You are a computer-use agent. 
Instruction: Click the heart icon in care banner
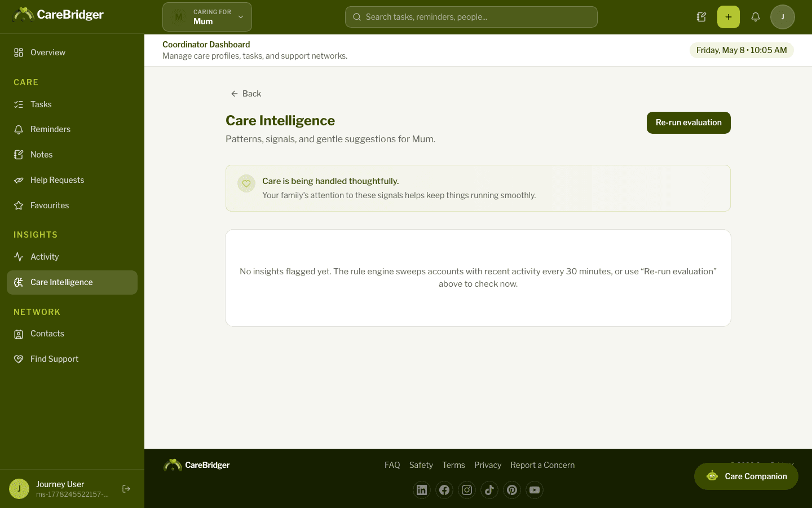246,183
